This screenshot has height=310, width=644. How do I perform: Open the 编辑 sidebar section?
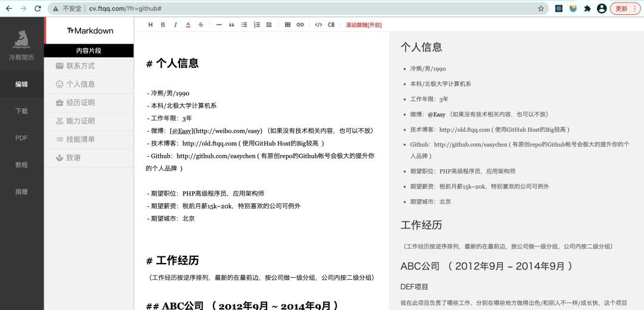click(22, 84)
